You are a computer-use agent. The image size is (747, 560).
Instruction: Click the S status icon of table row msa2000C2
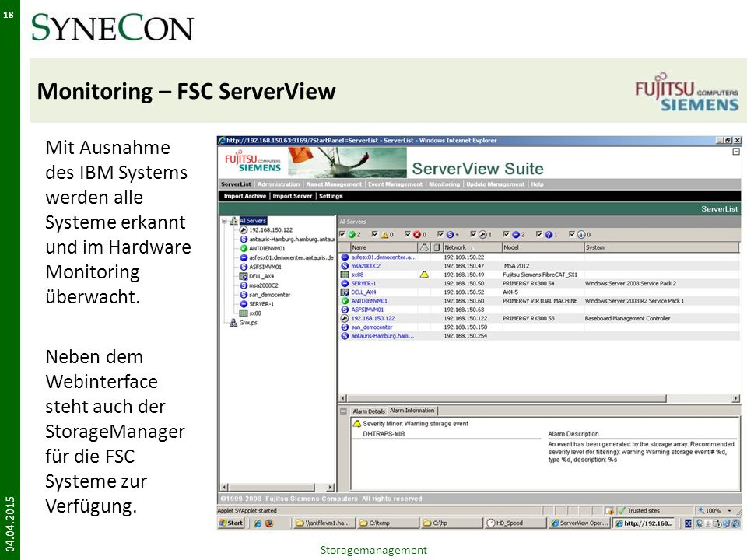(345, 266)
